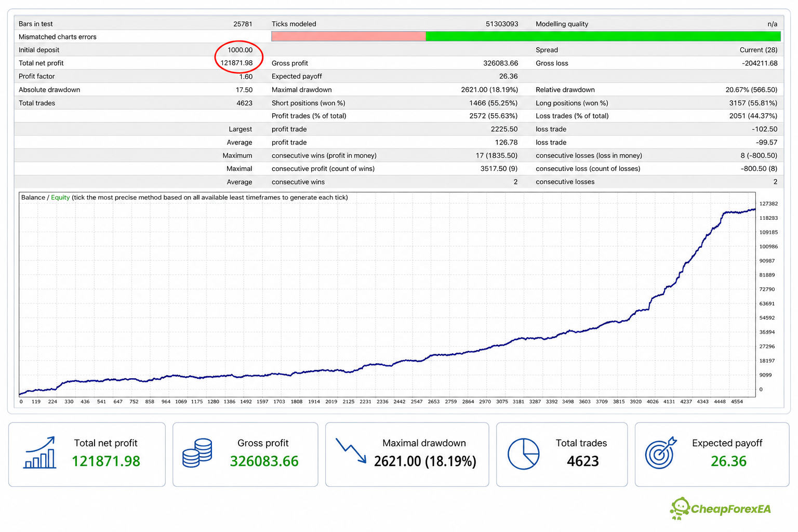The height and width of the screenshot is (532, 798).
Task: Click the 'Long positions (won %)' label
Action: (x=572, y=103)
